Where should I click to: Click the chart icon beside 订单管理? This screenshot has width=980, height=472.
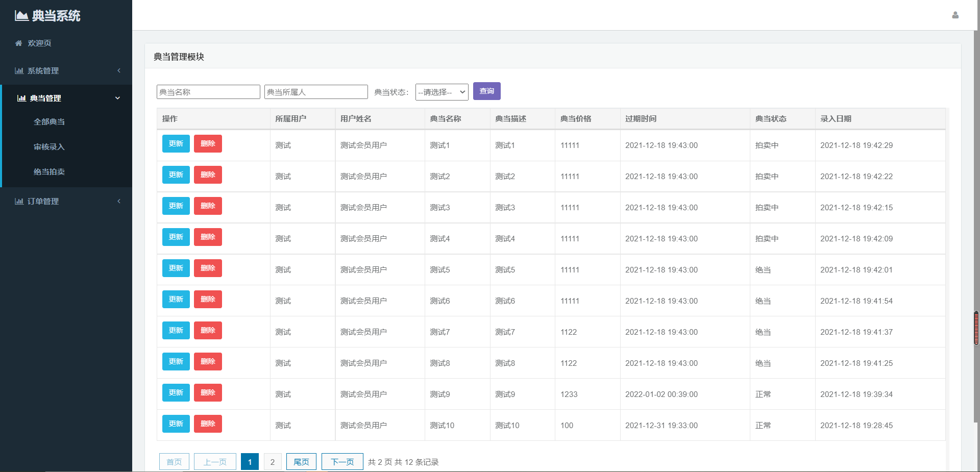point(19,202)
